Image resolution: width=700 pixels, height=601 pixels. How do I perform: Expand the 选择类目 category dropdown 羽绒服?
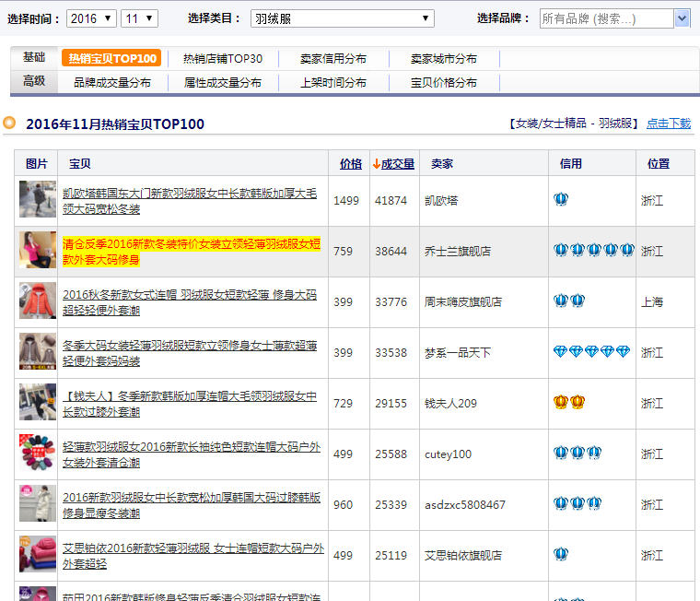point(342,18)
